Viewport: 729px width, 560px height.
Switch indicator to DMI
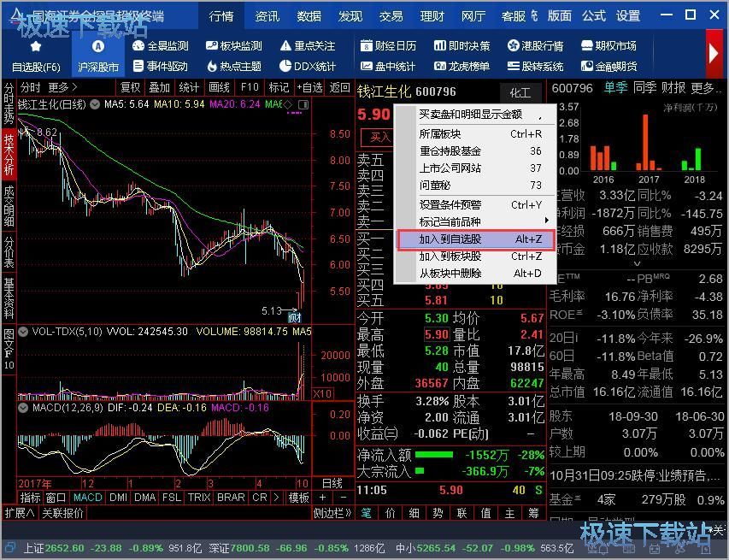pos(119,498)
